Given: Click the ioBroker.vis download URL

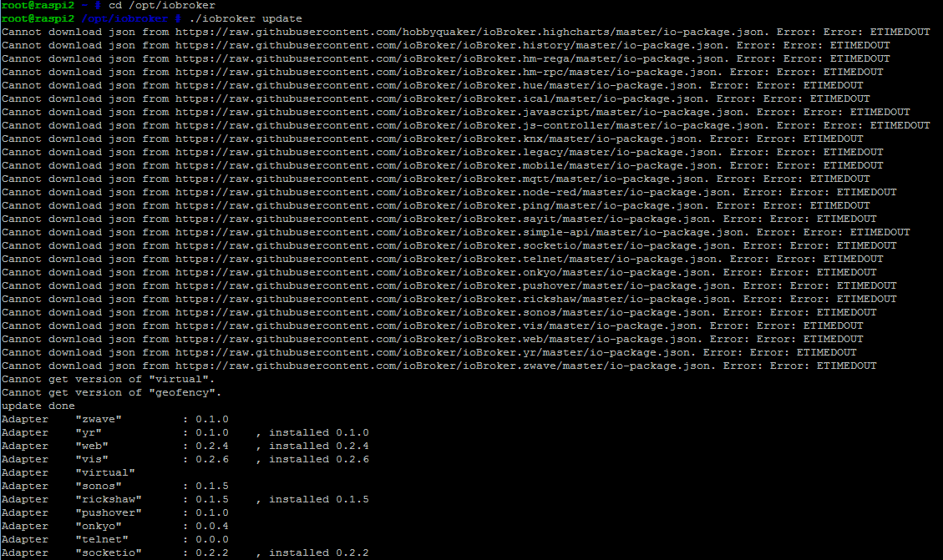Looking at the screenshot, I should pyautogui.click(x=436, y=325).
